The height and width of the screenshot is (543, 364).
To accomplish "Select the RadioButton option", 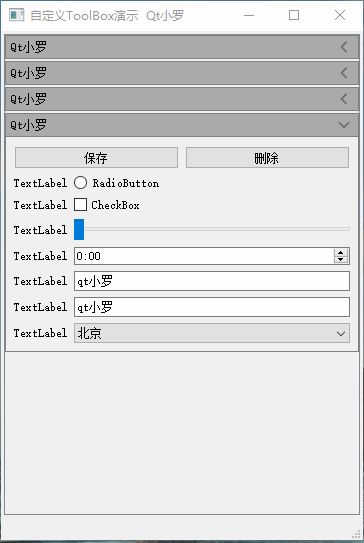I will point(80,183).
